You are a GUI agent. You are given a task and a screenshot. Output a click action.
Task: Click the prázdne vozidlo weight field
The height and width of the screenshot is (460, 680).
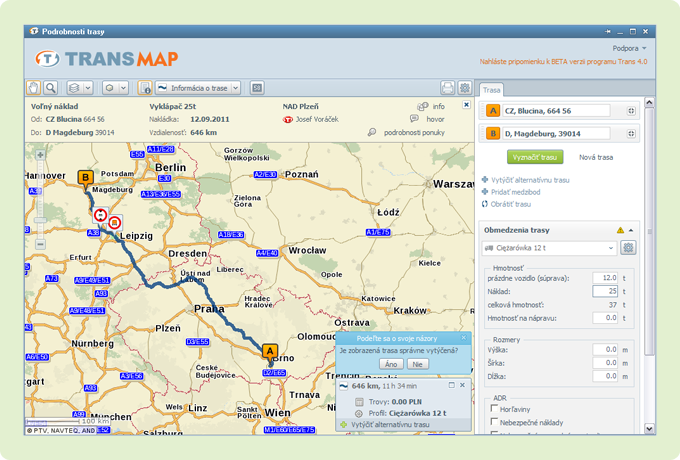(605, 278)
